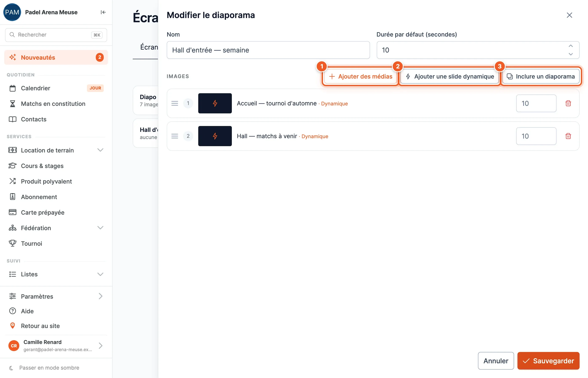The width and height of the screenshot is (588, 378).
Task: Click the Cours & stages graduation cap icon
Action: coord(13,166)
